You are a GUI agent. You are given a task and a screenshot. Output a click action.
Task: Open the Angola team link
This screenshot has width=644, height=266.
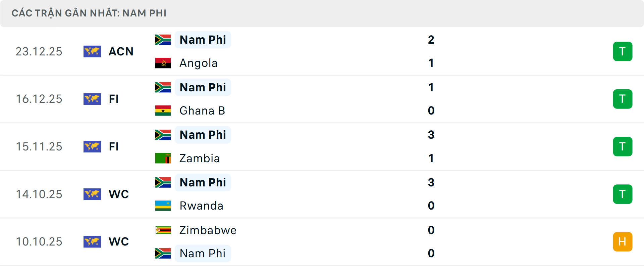coord(198,63)
